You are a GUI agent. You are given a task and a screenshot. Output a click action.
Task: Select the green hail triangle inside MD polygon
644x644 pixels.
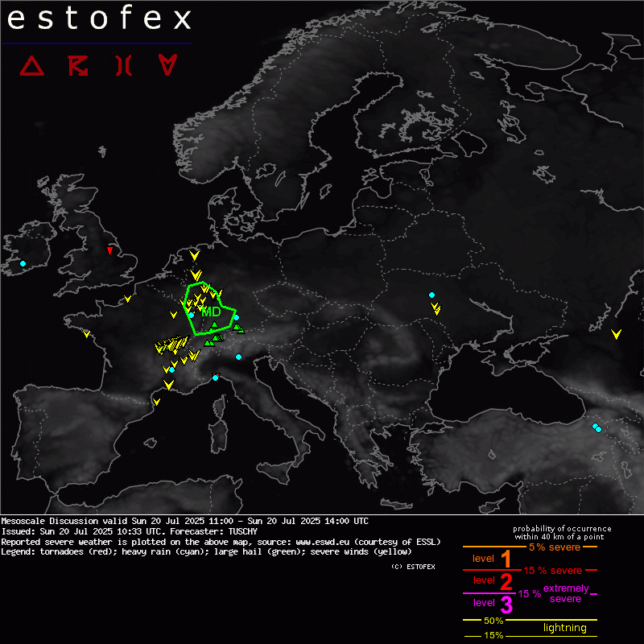pyautogui.click(x=214, y=325)
